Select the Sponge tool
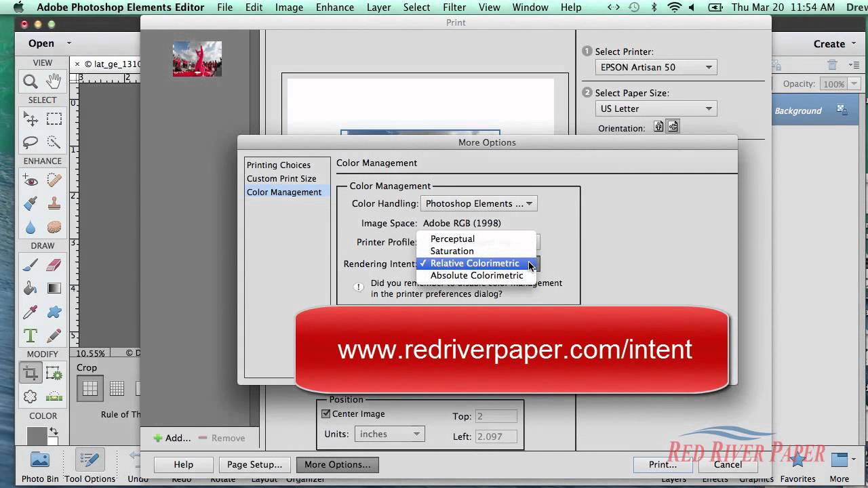Viewport: 868px width, 488px height. [54, 227]
